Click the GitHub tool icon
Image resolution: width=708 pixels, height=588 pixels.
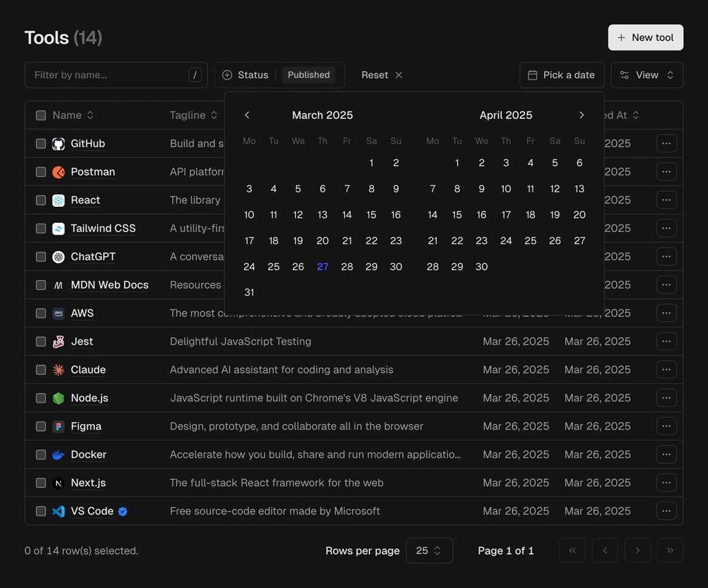coord(58,143)
